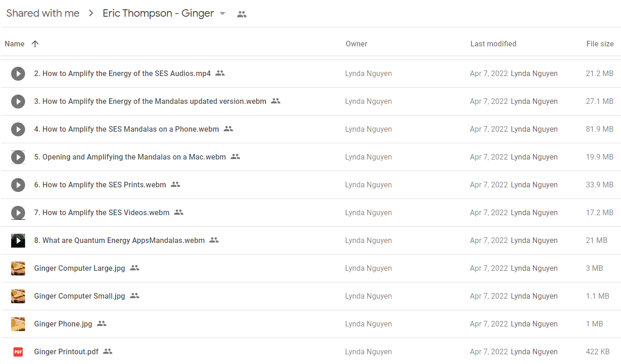Viewport: 621px width, 364px height.
Task: Click the shared-people icon beside the folder title
Action: point(241,14)
